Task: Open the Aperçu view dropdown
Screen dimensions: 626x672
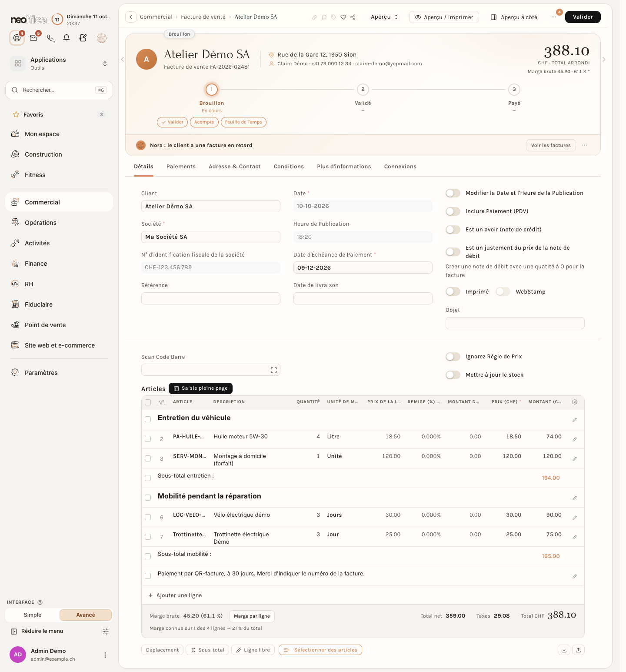Action: [x=384, y=17]
